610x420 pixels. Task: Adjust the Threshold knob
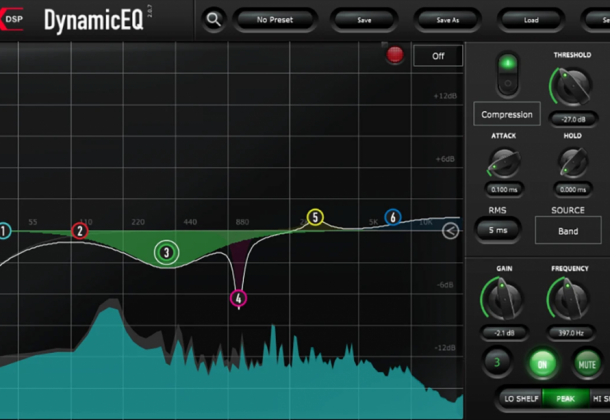[x=571, y=86]
